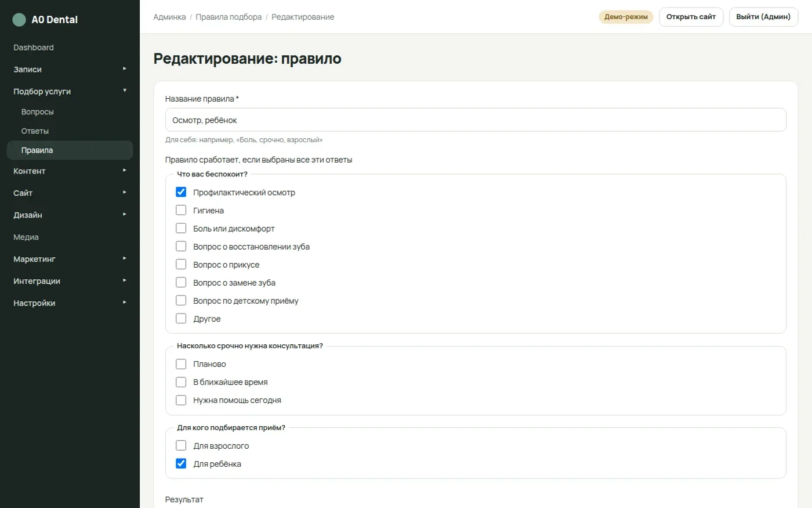Go to Админка breadcrumb link

(169, 17)
